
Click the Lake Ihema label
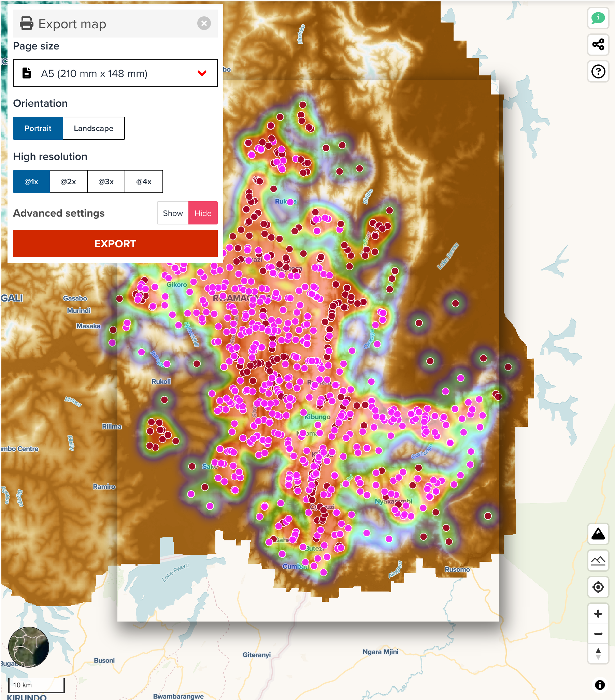[448, 256]
